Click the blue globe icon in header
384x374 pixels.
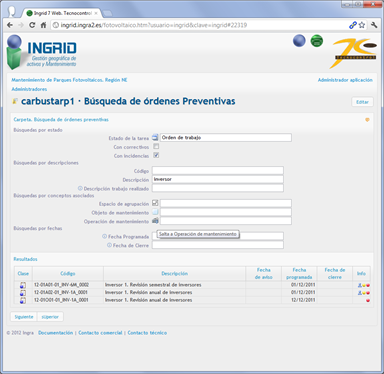[299, 41]
